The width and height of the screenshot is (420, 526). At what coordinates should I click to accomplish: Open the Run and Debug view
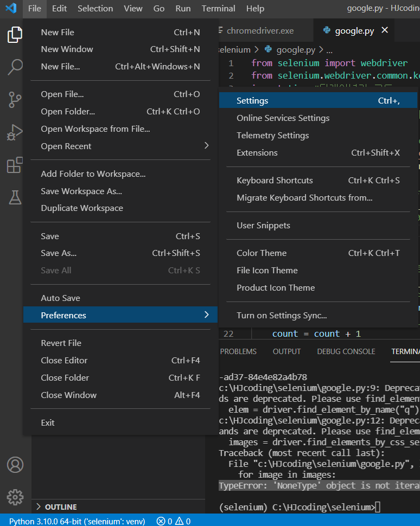[15, 132]
